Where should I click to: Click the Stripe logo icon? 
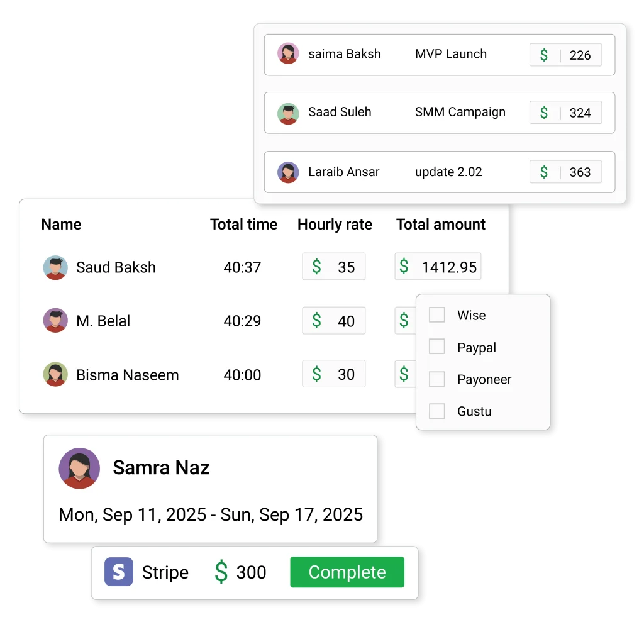coord(119,572)
